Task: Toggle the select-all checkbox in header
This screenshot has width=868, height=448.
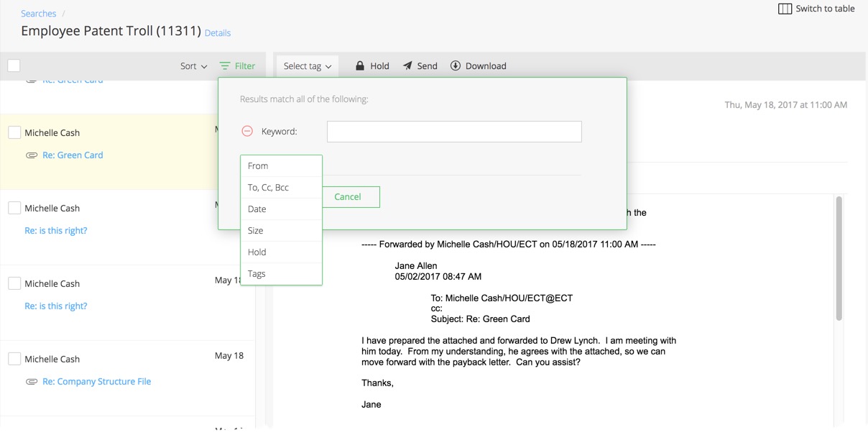Action: tap(13, 65)
